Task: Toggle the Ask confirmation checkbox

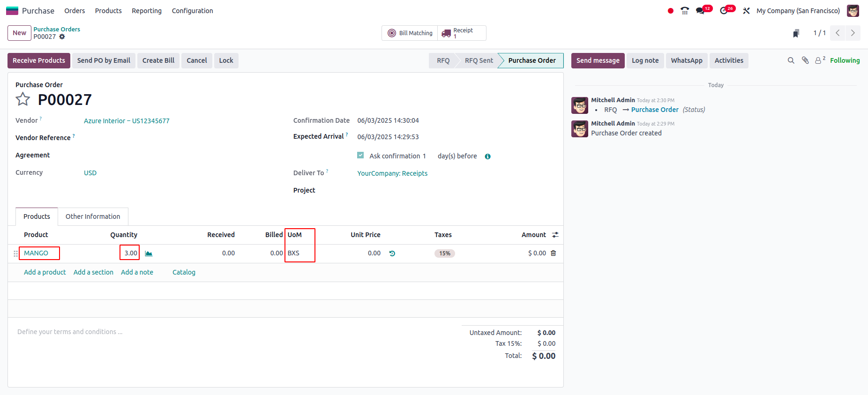Action: 360,155
